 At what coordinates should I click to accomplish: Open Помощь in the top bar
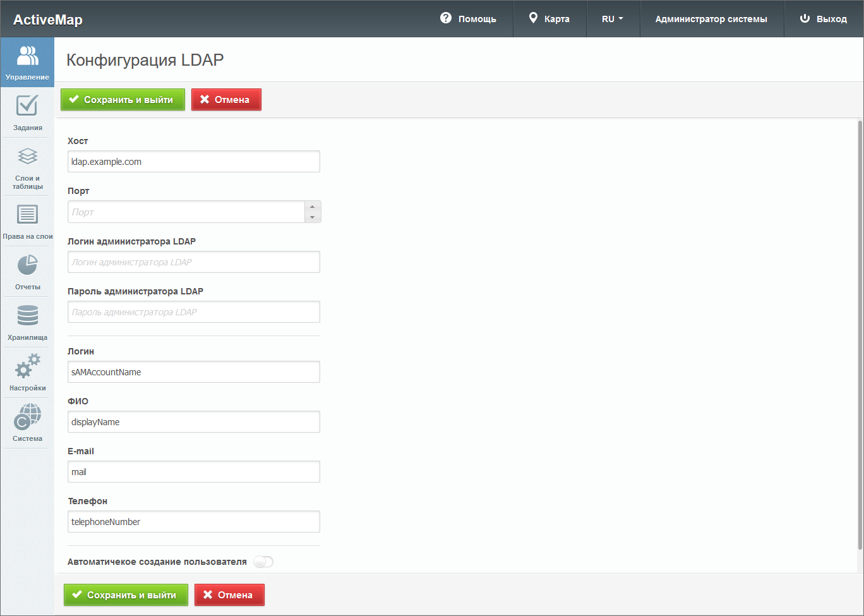click(468, 19)
